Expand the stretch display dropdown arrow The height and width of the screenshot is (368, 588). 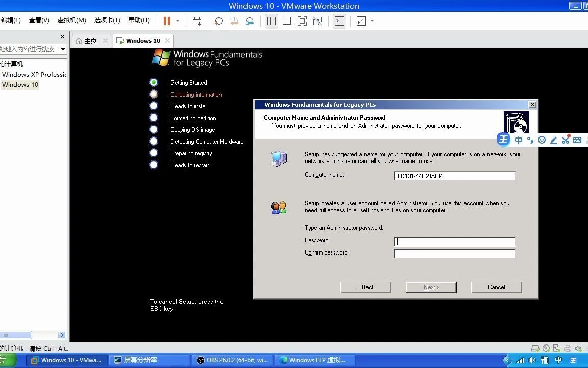point(372,21)
